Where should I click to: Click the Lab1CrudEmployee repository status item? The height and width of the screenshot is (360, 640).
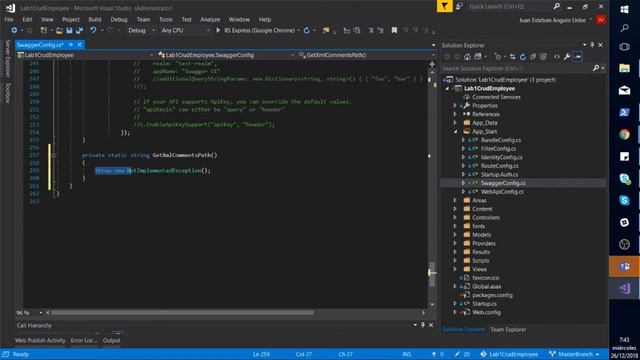[509, 354]
